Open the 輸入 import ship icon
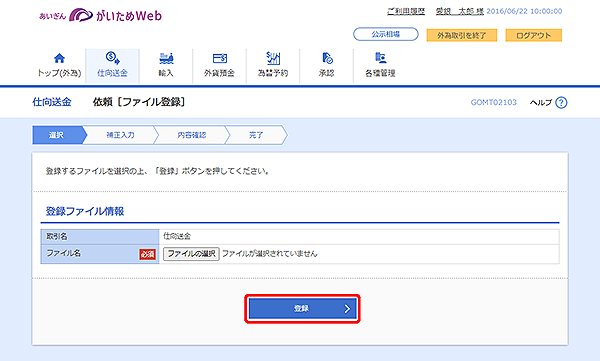Screen dimensions: 600x361 coord(166,58)
